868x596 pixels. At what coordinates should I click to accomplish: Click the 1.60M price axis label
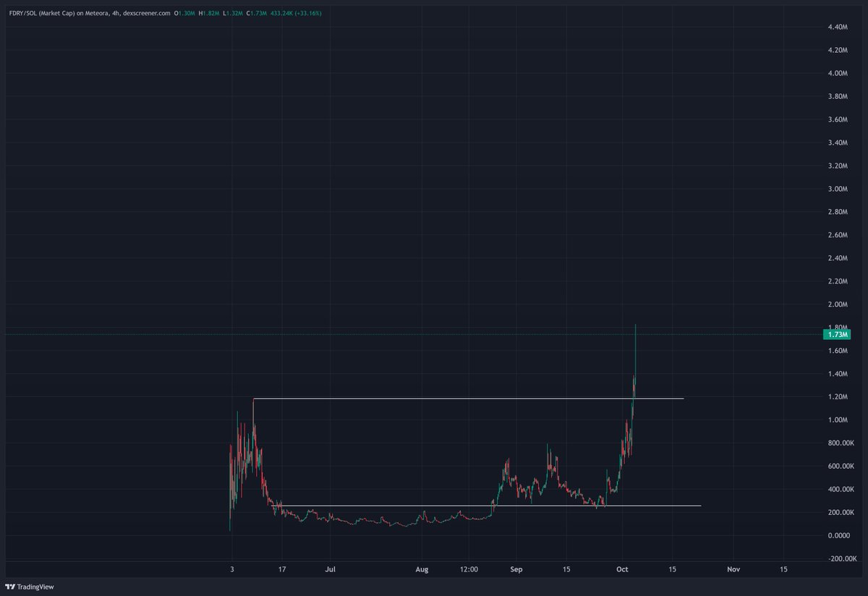[x=836, y=351]
